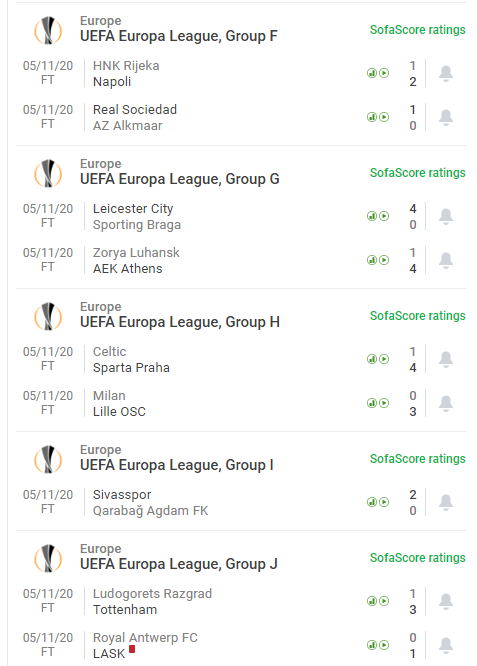Open UEFA Europa League, Group I heading
This screenshot has height=666, width=477.
click(177, 465)
